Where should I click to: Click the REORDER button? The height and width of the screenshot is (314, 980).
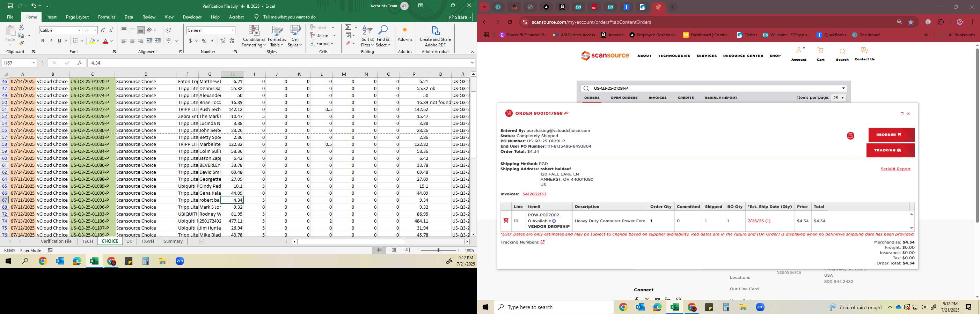click(x=891, y=135)
